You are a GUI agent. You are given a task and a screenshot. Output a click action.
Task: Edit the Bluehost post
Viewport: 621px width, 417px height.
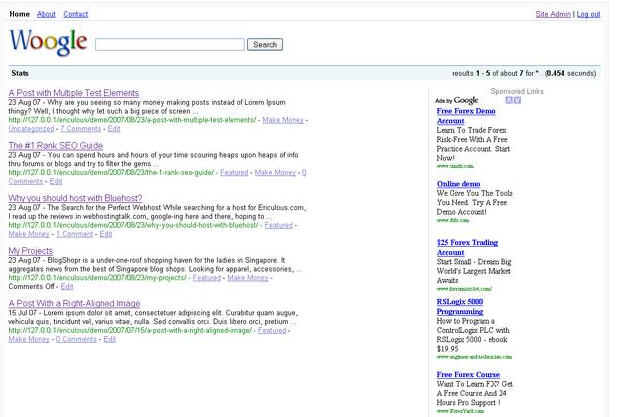(106, 234)
